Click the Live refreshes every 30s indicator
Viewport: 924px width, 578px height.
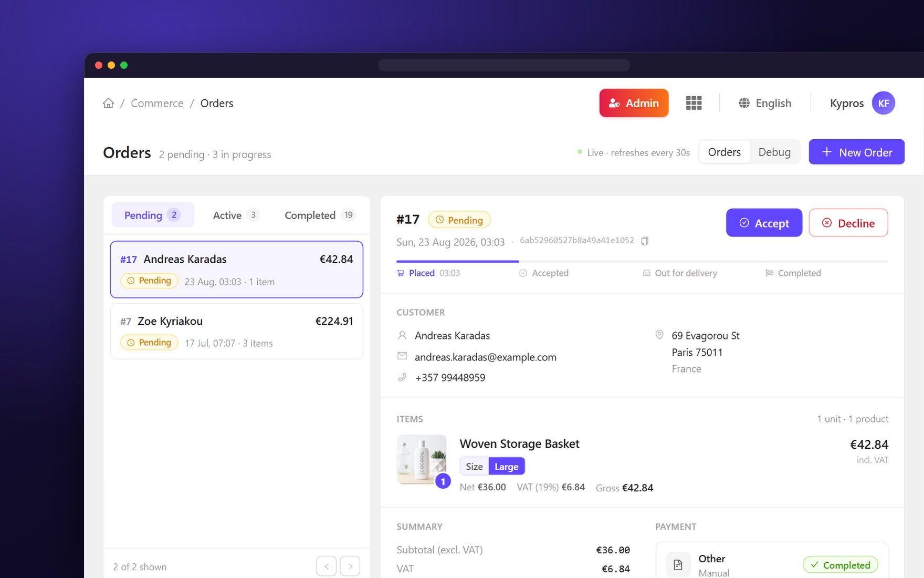[x=633, y=152]
